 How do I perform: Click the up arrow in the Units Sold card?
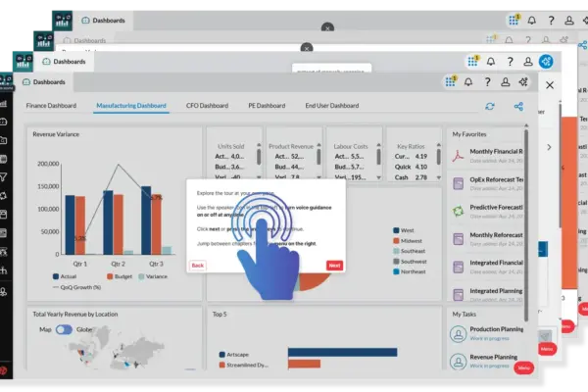(x=259, y=144)
